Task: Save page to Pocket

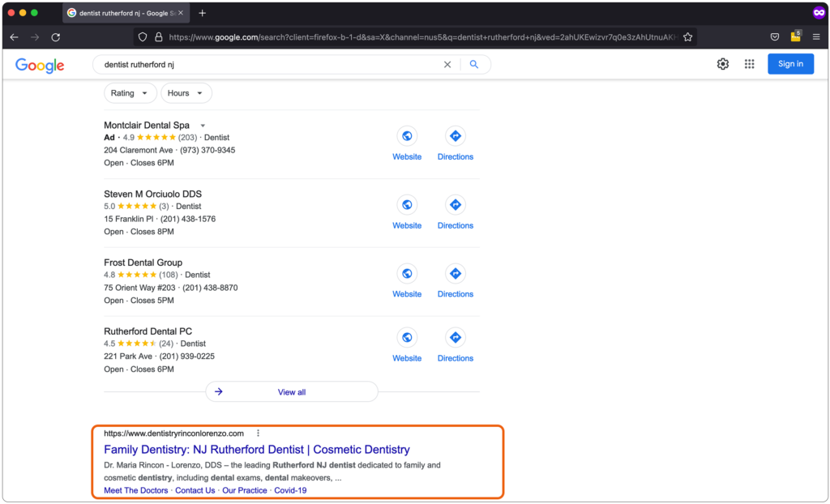Action: tap(774, 37)
